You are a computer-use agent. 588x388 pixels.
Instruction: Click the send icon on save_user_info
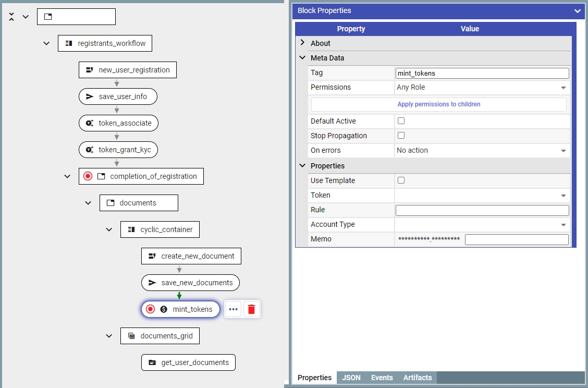point(90,96)
